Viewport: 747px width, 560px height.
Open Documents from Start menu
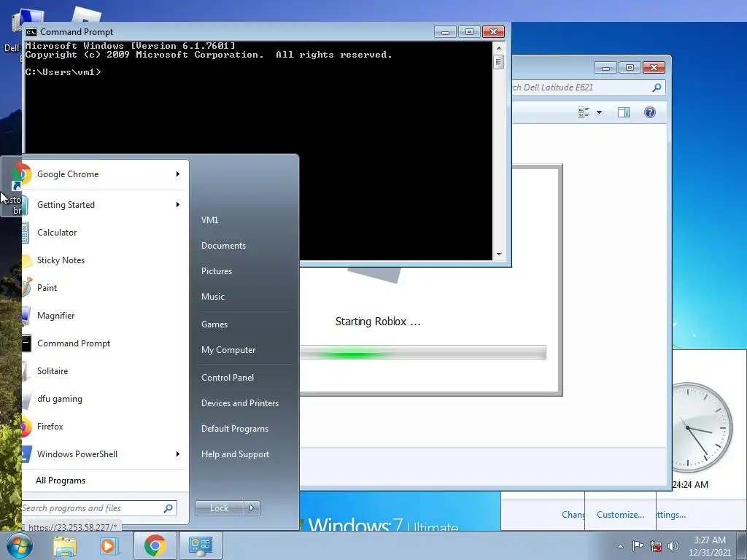coord(223,246)
